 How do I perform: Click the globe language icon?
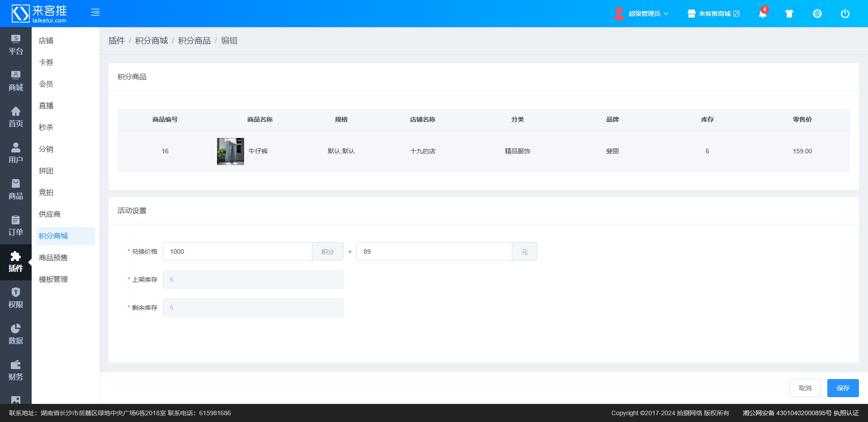click(x=817, y=14)
